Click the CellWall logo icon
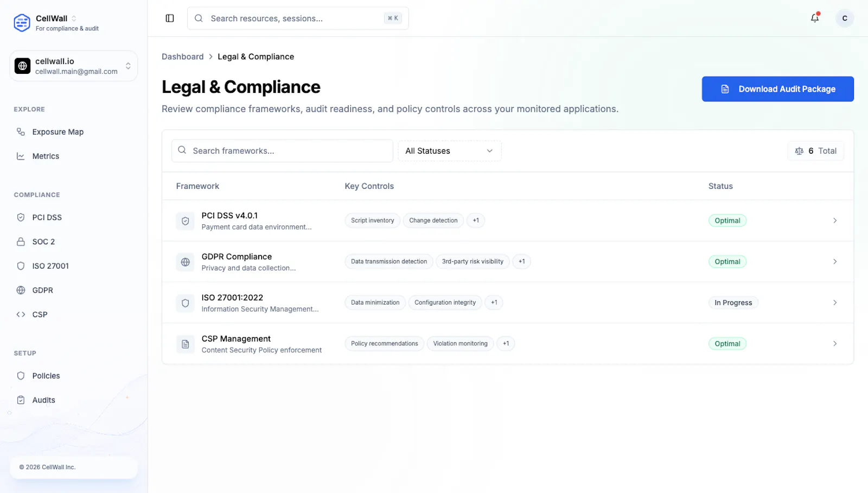This screenshot has height=493, width=868. tap(22, 23)
